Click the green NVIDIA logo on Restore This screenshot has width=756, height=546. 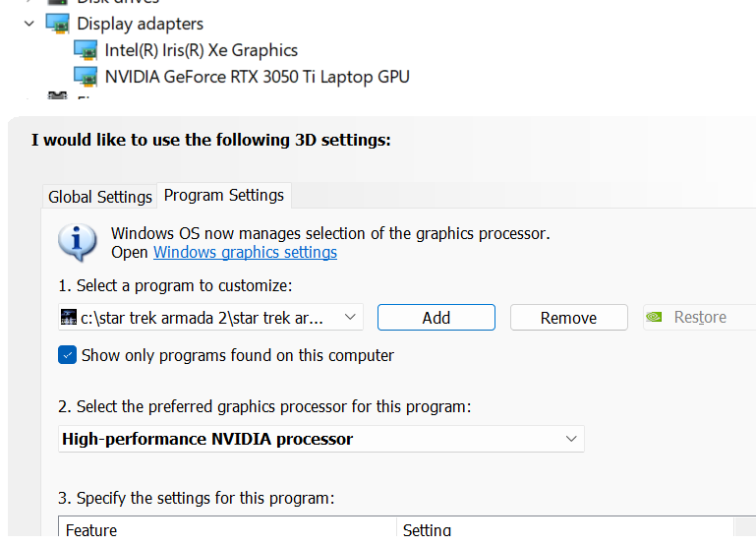pos(654,317)
